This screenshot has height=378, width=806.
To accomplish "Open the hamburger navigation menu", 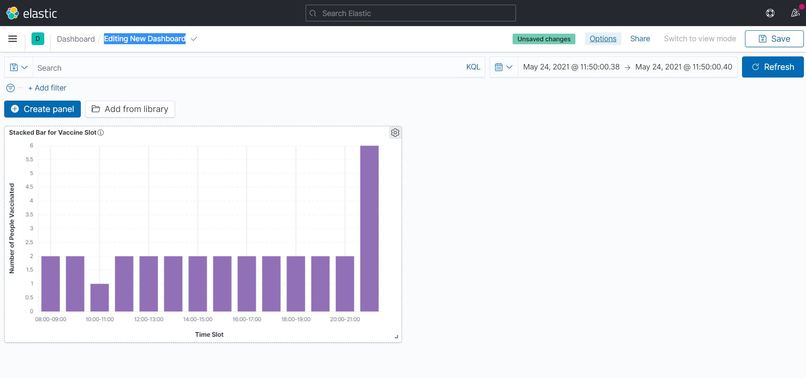I will click(x=13, y=39).
